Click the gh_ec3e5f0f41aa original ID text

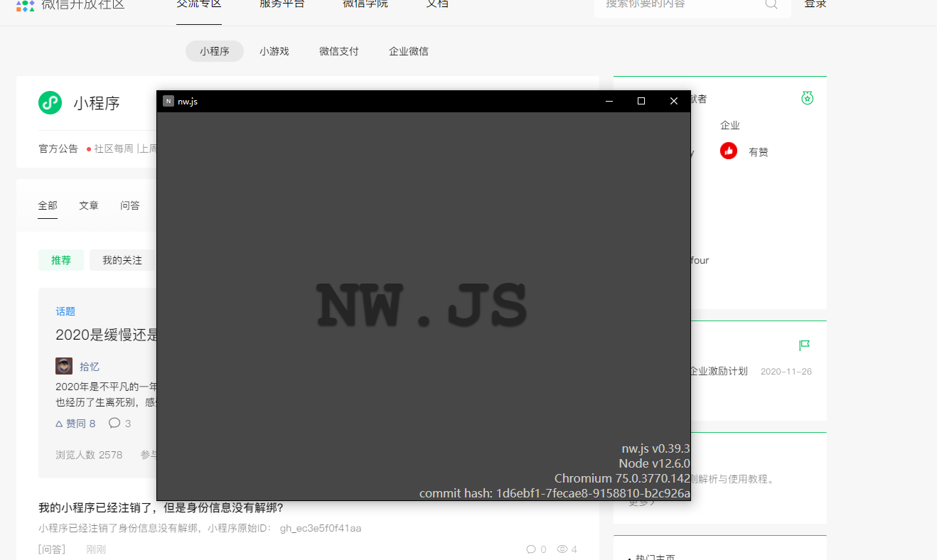(321, 528)
